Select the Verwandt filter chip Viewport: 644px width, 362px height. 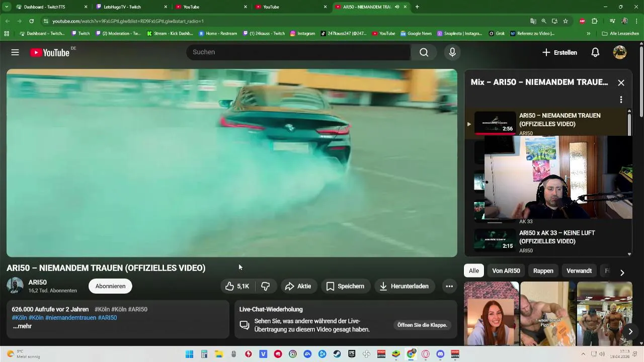coord(579,270)
